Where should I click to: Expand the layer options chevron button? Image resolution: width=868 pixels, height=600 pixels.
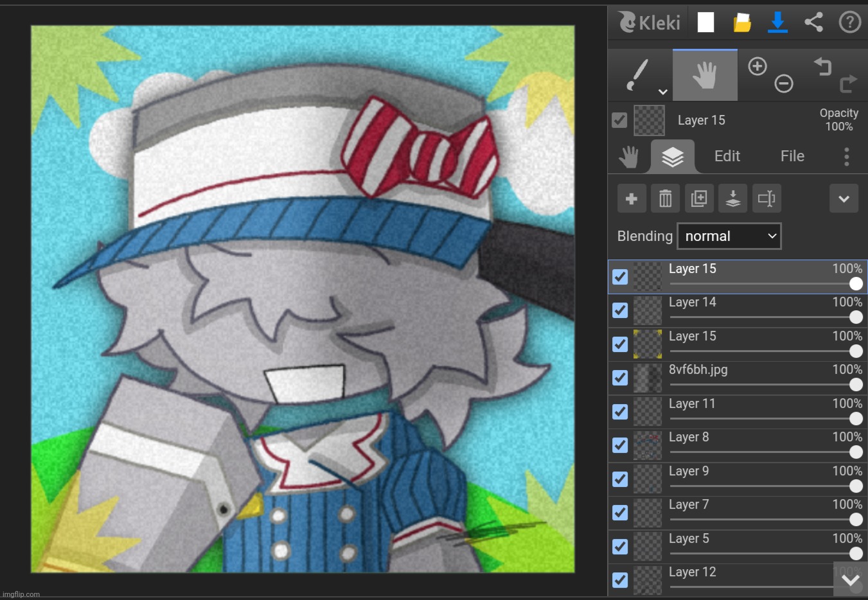pos(844,199)
